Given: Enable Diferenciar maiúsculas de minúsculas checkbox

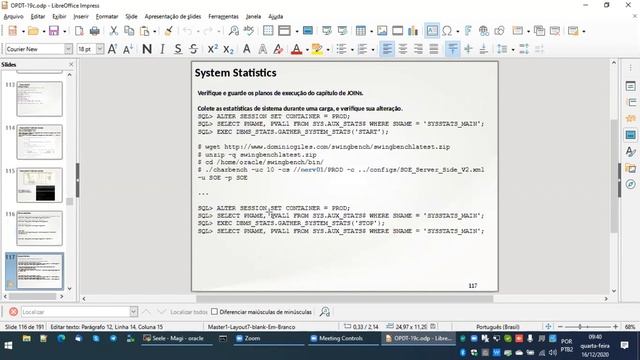Looking at the screenshot, I should (x=214, y=312).
